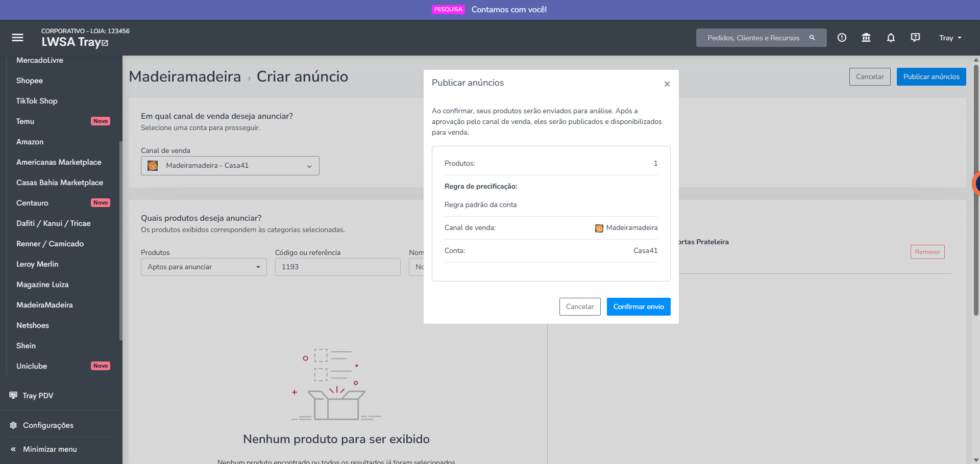
Task: Click Cancelar at page top
Action: 870,76
